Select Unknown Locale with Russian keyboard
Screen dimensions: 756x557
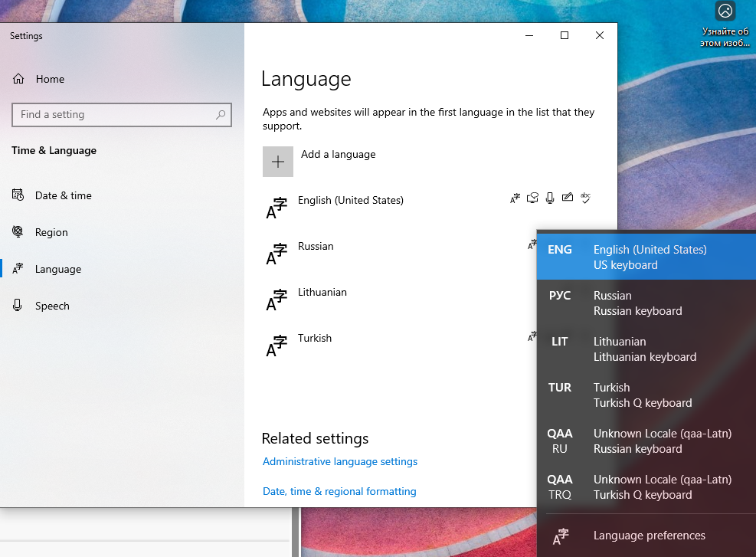pos(646,441)
